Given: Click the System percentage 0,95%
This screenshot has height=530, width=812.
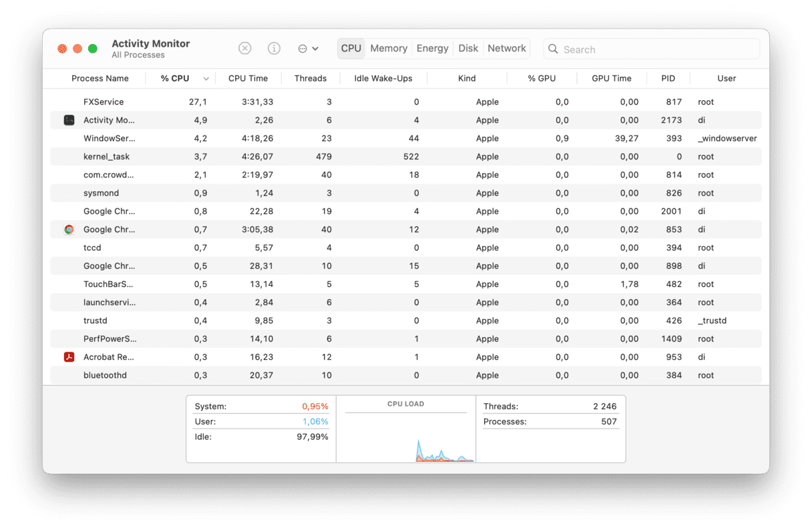Looking at the screenshot, I should tap(315, 407).
